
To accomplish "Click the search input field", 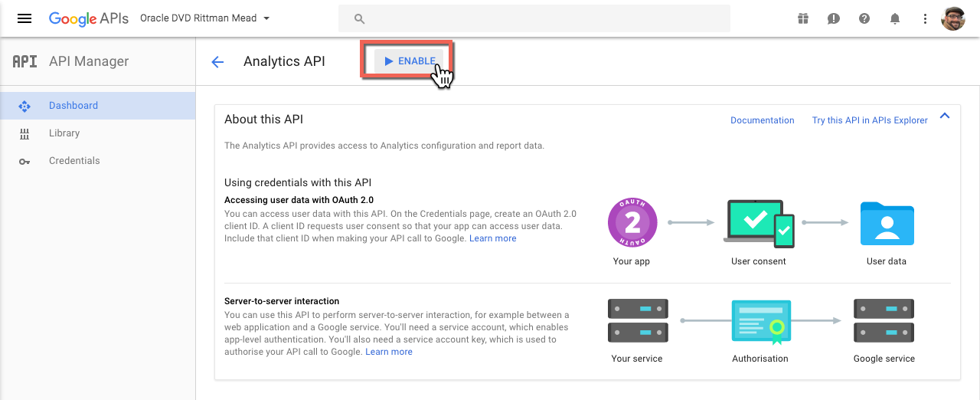I will 534,18.
